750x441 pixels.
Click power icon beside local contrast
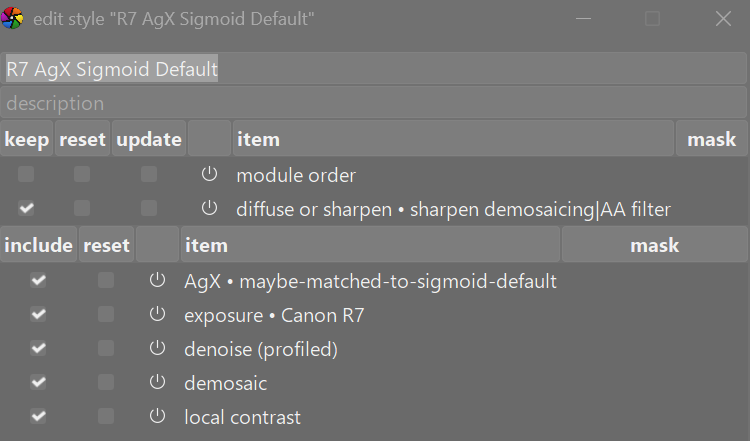coord(157,417)
